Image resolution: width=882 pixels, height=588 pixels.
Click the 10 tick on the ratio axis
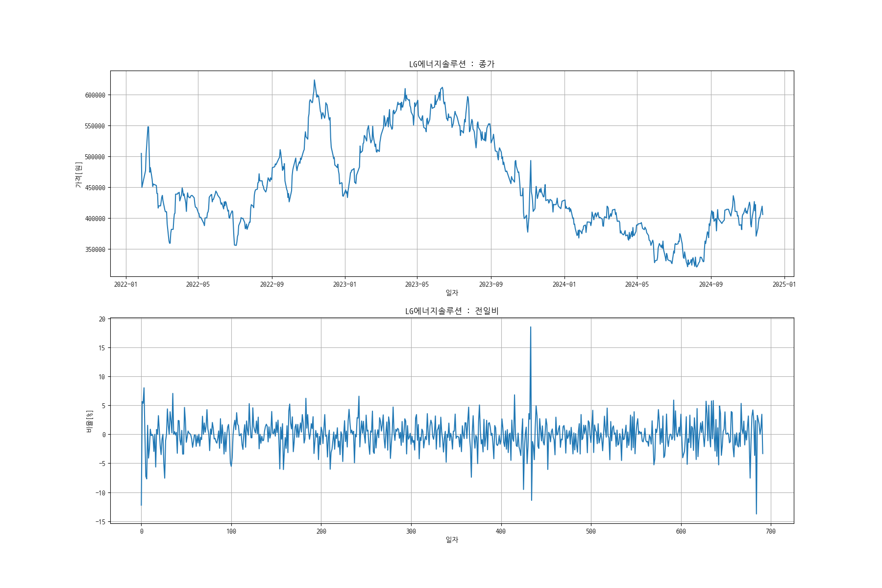coord(102,377)
